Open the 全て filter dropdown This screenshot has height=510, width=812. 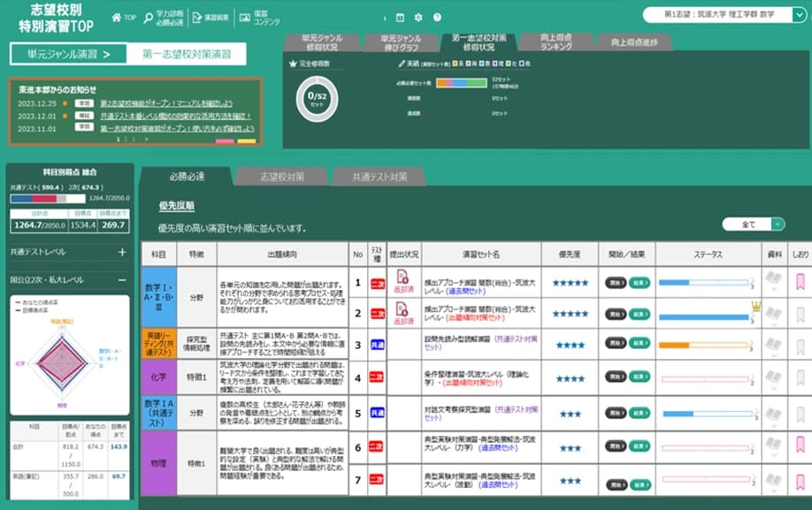pyautogui.click(x=752, y=225)
